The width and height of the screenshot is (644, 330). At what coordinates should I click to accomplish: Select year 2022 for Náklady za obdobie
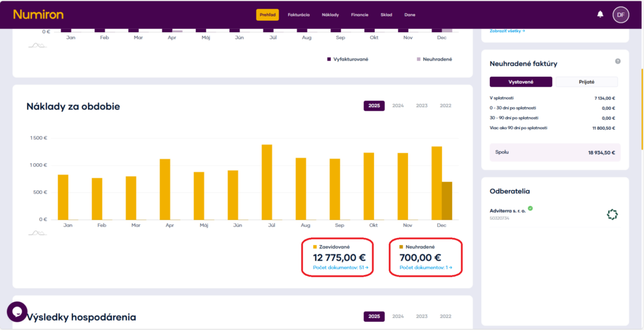pos(446,106)
